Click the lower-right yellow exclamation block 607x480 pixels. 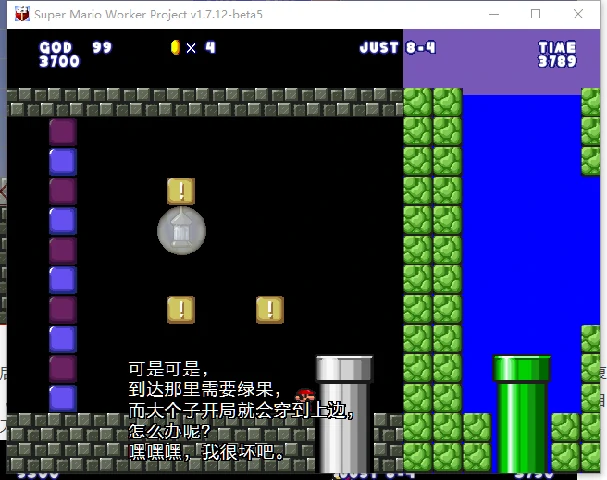click(270, 310)
